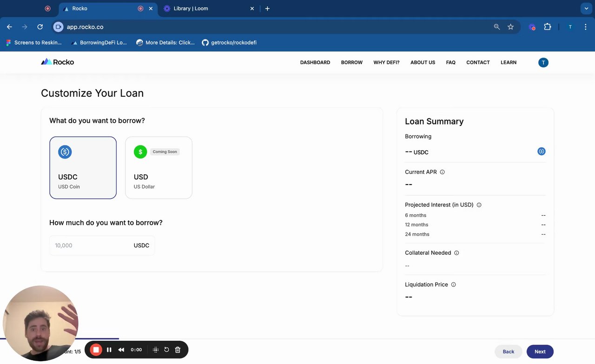Click the dotted grid handle in Loom controls
Image resolution: width=595 pixels, height=364 pixels.
pyautogui.click(x=156, y=350)
